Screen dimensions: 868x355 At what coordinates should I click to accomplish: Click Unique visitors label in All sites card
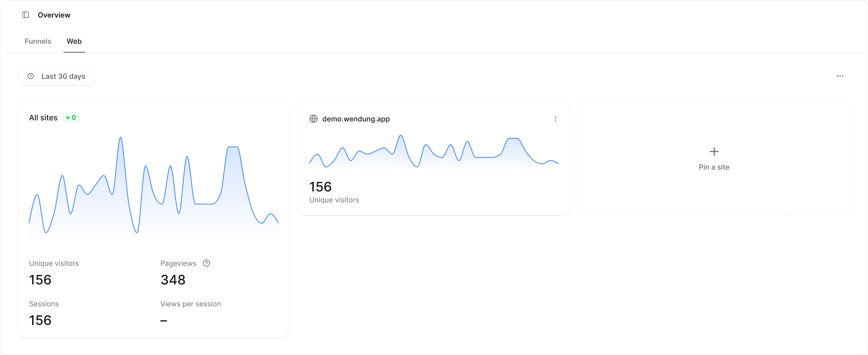pos(54,263)
